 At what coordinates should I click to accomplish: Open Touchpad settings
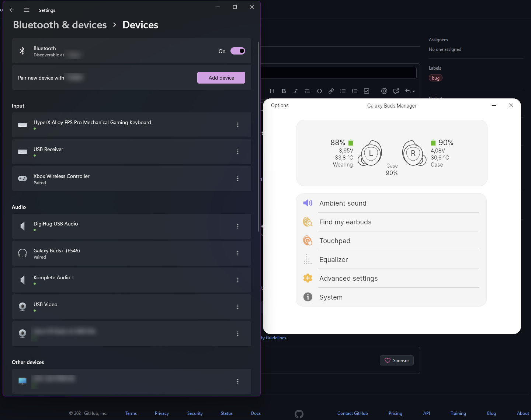click(x=391, y=241)
